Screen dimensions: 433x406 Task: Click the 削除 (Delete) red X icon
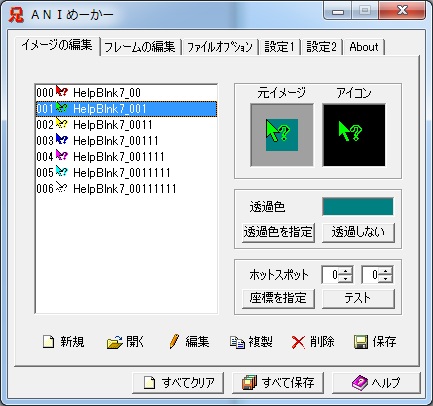click(x=298, y=342)
